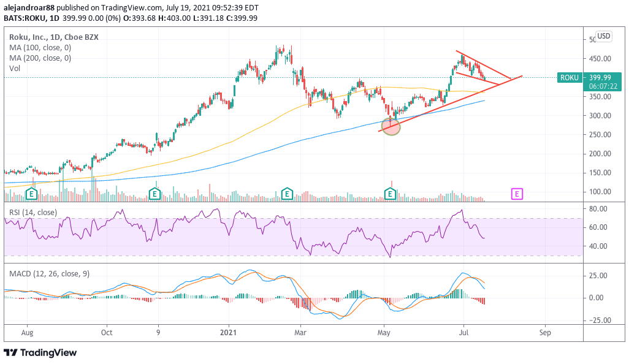The image size is (629, 364).
Task: Select the MA (200, close, 0) indicator label
Action: (40, 58)
